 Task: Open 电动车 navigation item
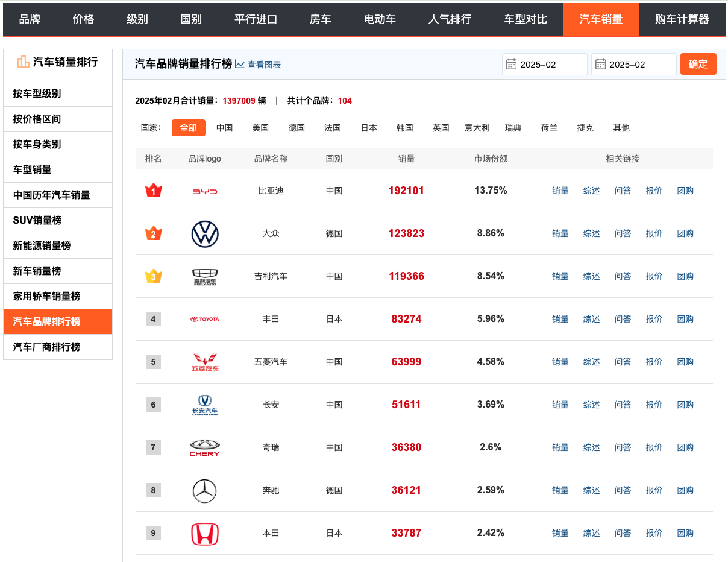pos(380,19)
